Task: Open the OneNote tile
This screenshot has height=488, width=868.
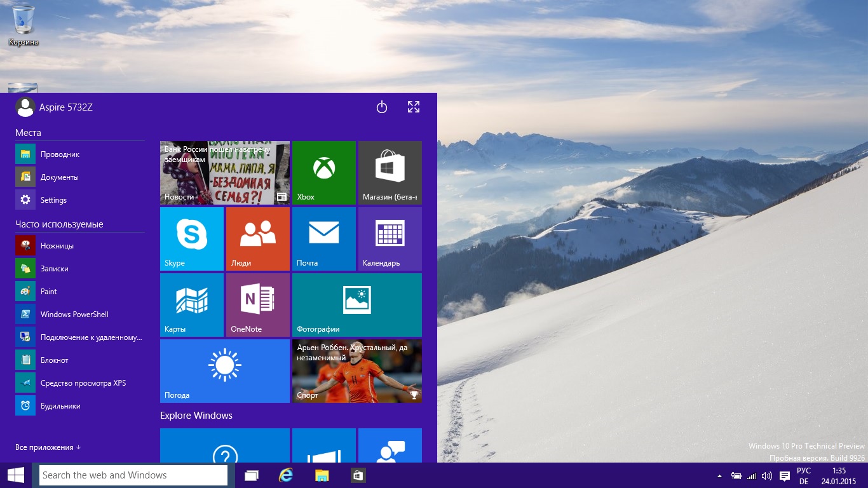Action: click(258, 304)
